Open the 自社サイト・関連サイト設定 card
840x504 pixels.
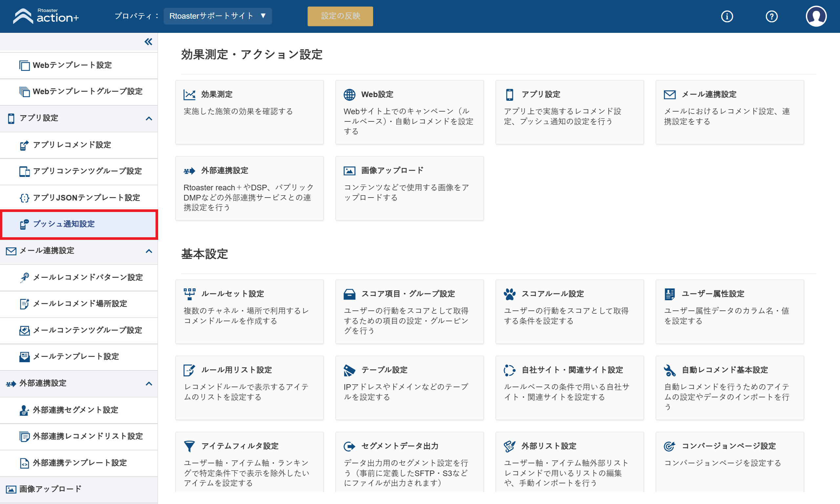tap(570, 388)
